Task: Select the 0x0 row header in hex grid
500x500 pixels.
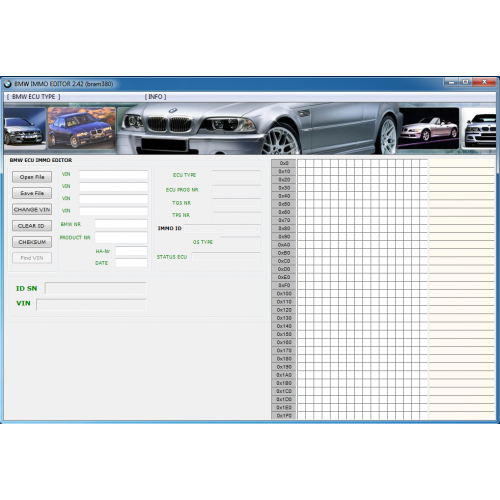Action: coord(284,163)
